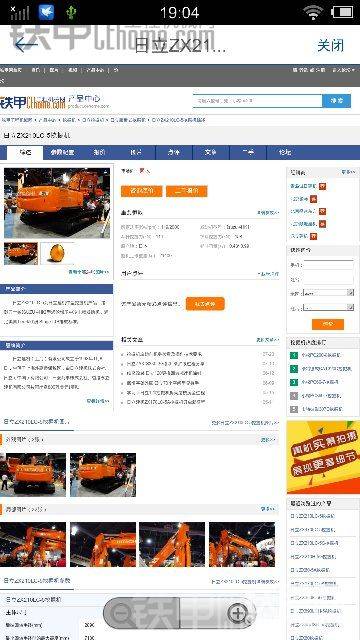
Task: Open the fourth tab in blue navigation bar
Action: 136,153
